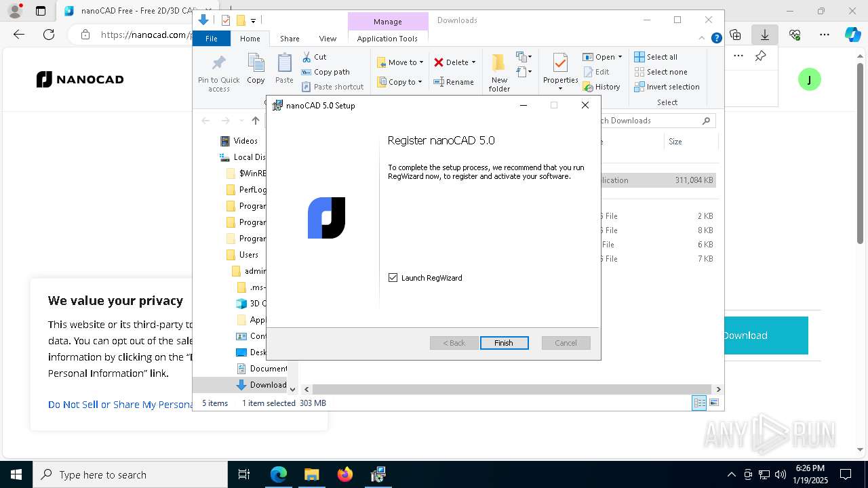The width and height of the screenshot is (868, 488).
Task: Click the Download button on webpage
Action: [766, 335]
